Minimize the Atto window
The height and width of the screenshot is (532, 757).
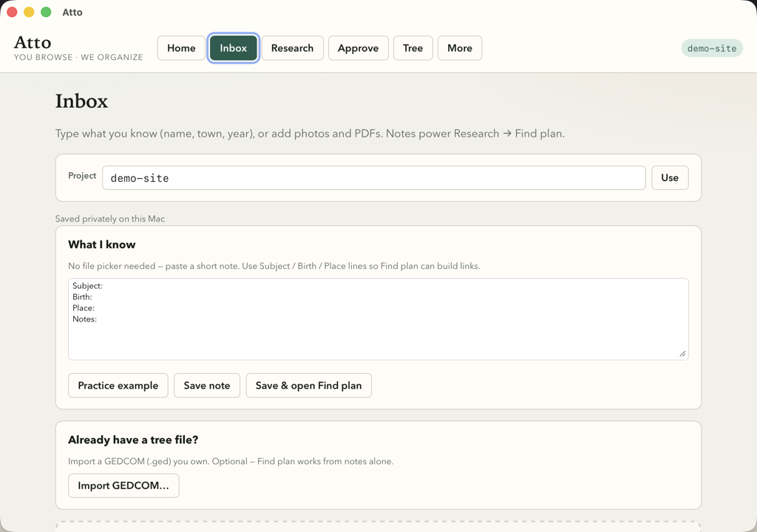[x=29, y=12]
